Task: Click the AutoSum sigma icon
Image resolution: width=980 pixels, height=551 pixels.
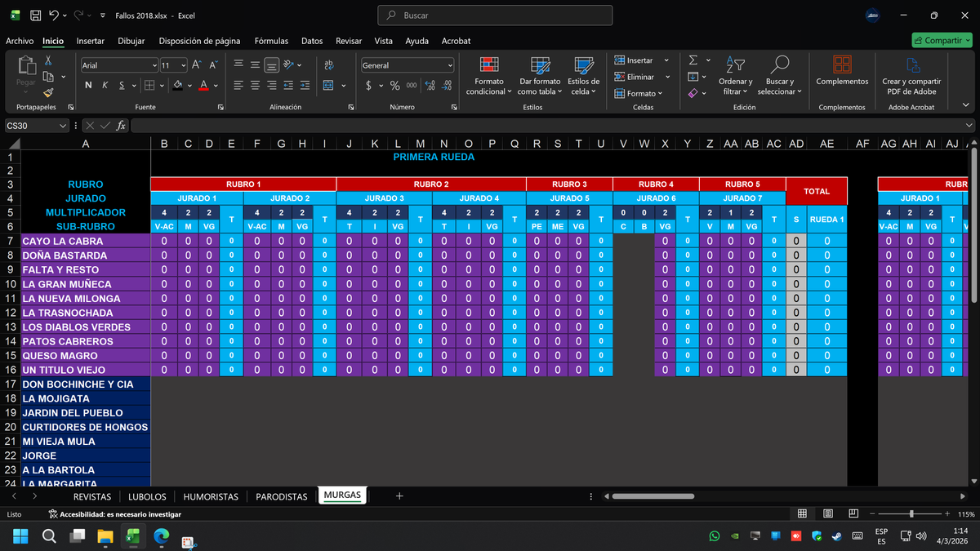Action: (x=693, y=60)
